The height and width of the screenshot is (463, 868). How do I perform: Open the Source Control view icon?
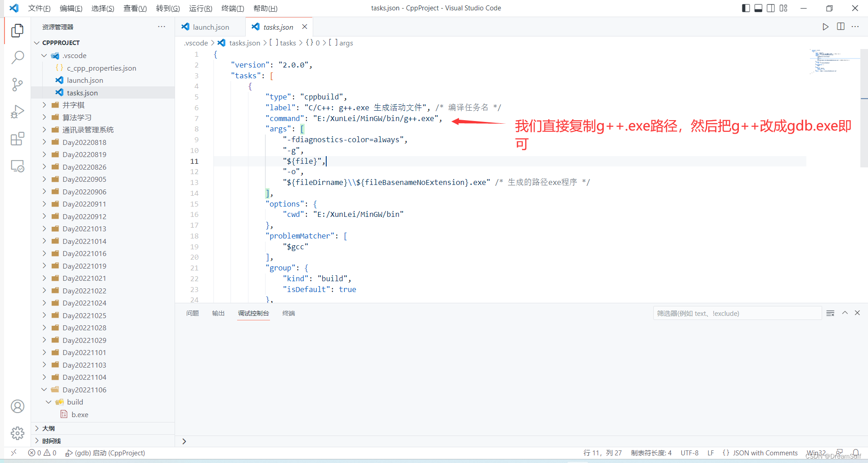[17, 85]
